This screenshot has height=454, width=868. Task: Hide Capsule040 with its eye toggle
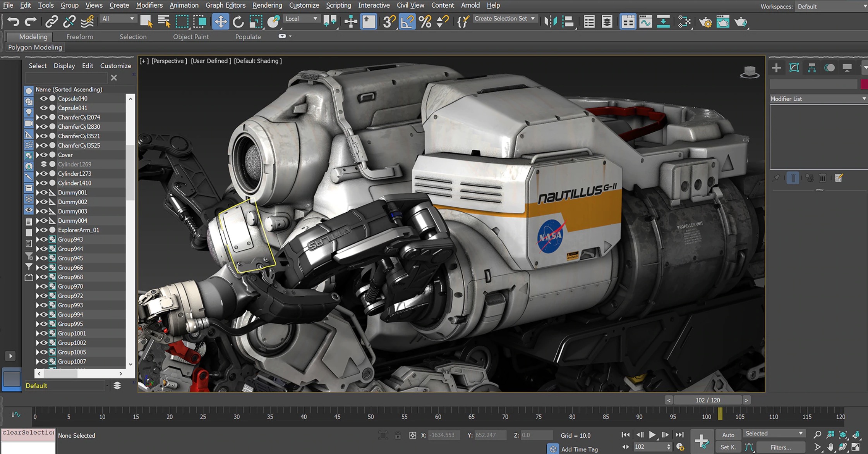tap(44, 98)
